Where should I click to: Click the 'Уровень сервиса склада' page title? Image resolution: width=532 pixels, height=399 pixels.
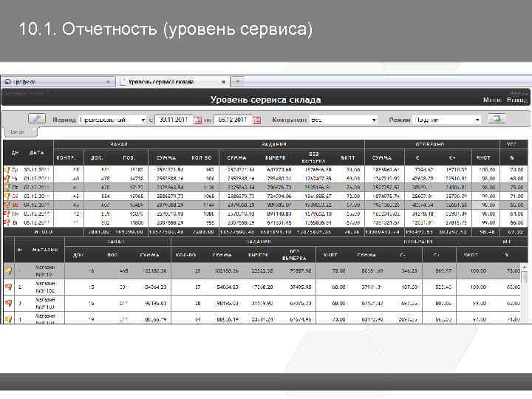click(x=265, y=100)
